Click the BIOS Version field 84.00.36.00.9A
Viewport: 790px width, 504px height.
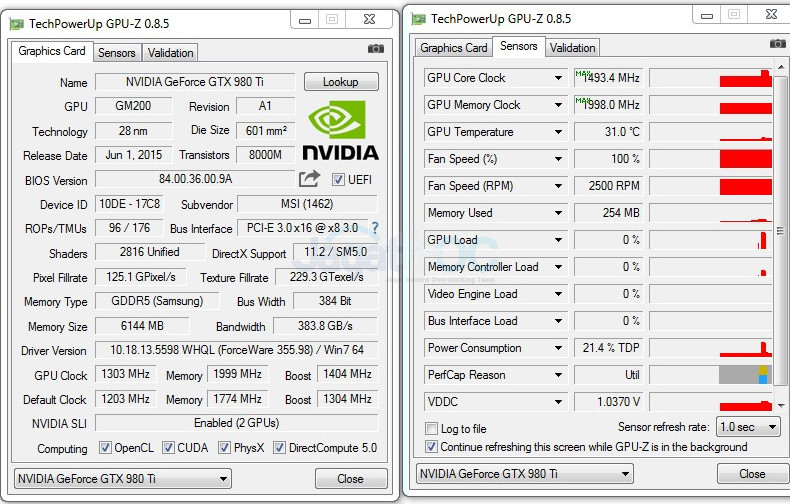[x=195, y=179]
